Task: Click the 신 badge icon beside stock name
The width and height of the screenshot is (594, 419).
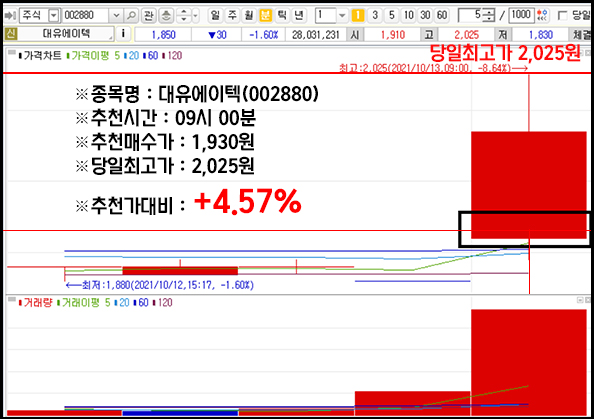Action: pyautogui.click(x=10, y=34)
